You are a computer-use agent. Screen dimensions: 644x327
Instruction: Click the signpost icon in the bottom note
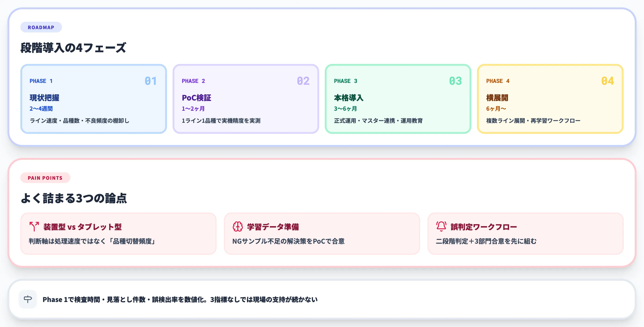click(28, 299)
